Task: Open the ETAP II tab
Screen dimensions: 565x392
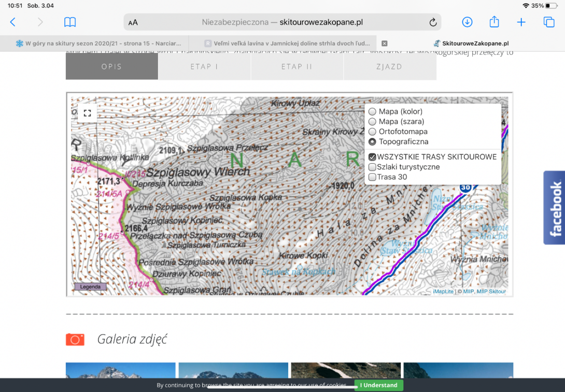Action: point(297,67)
